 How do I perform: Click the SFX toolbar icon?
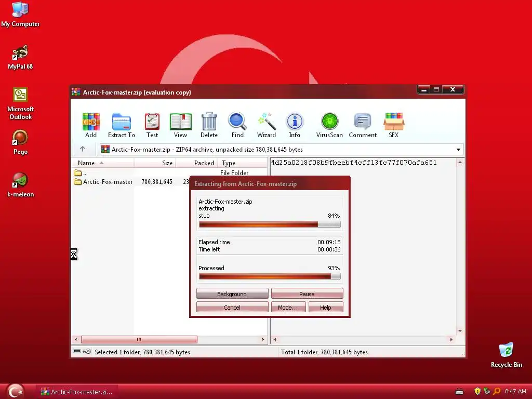point(394,125)
